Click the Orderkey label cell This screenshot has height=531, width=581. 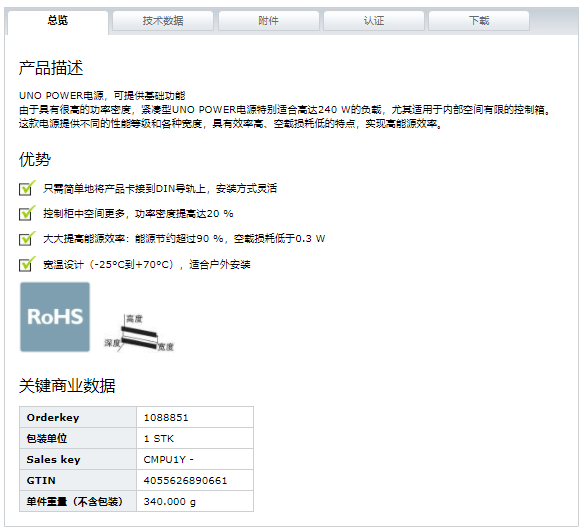coord(78,417)
